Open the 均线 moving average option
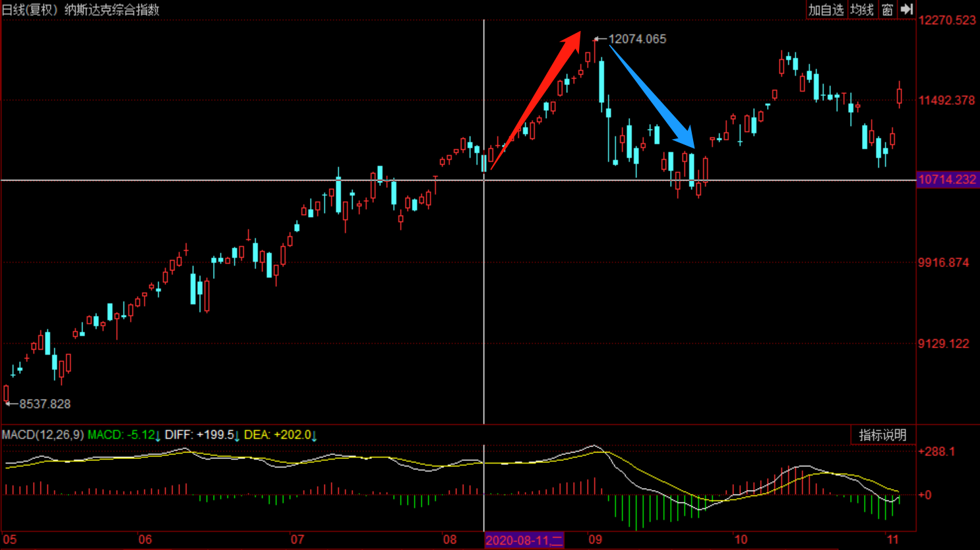The height and width of the screenshot is (550, 980). [x=862, y=10]
